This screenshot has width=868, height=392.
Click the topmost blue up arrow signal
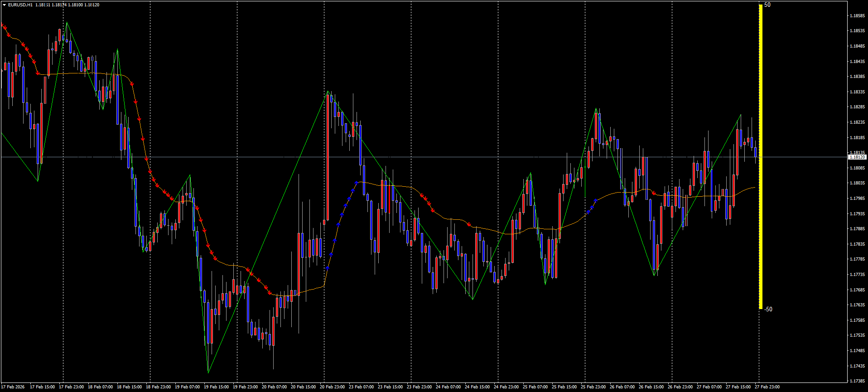pyautogui.click(x=357, y=183)
